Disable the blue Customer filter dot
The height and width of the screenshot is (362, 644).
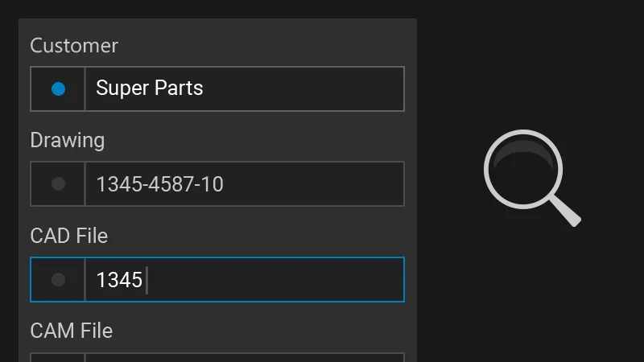58,88
